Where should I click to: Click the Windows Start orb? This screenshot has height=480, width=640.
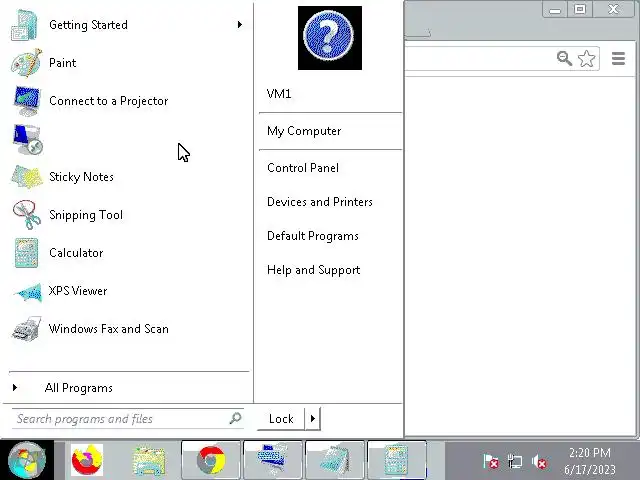click(27, 460)
